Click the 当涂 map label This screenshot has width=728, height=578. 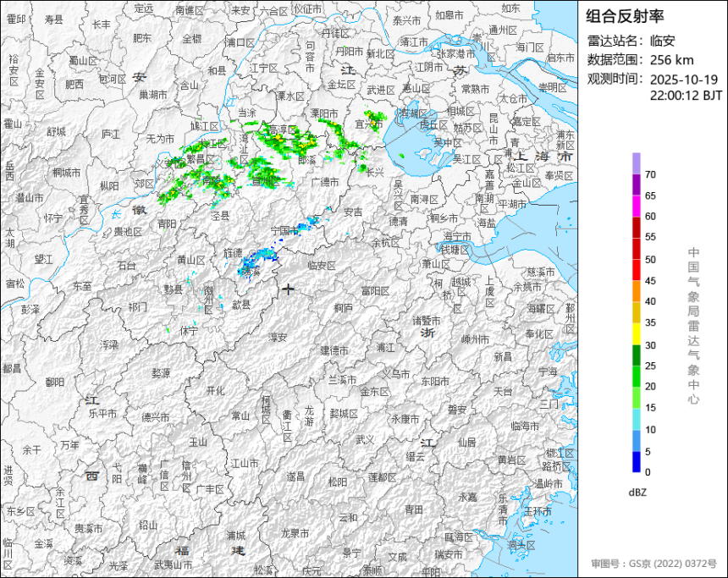click(247, 113)
